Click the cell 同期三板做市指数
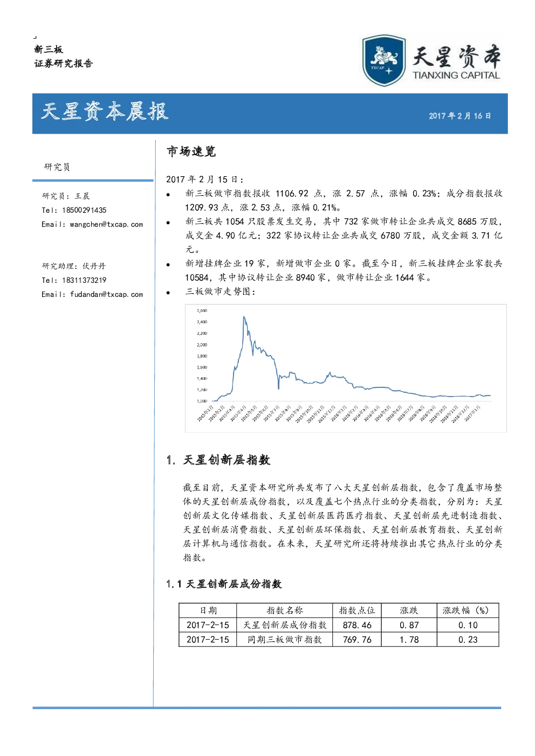535x756 pixels. (x=285, y=640)
